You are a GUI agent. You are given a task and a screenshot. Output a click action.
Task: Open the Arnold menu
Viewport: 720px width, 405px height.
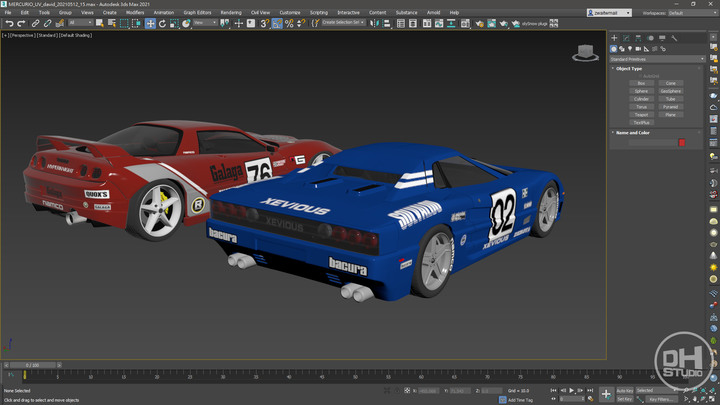pos(433,13)
